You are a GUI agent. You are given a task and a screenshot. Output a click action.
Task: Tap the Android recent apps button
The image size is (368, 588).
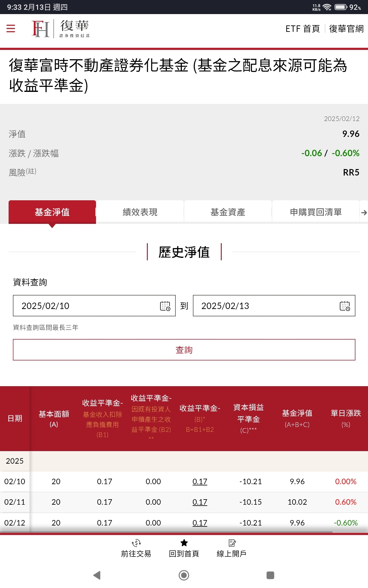pyautogui.click(x=270, y=575)
